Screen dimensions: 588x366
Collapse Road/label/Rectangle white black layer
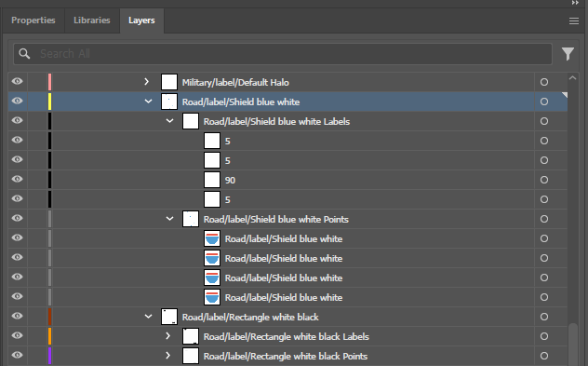point(149,317)
